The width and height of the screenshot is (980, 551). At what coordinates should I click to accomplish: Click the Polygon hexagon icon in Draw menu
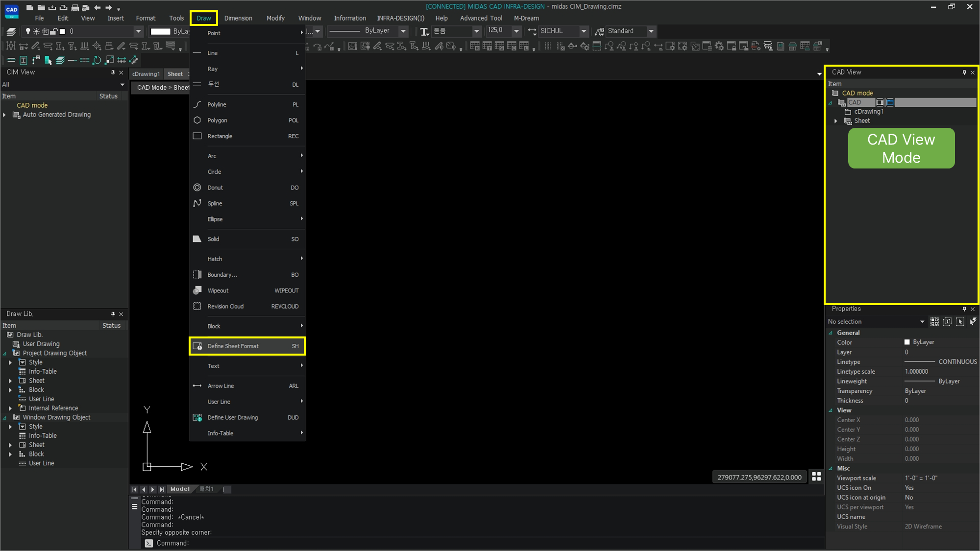click(197, 120)
